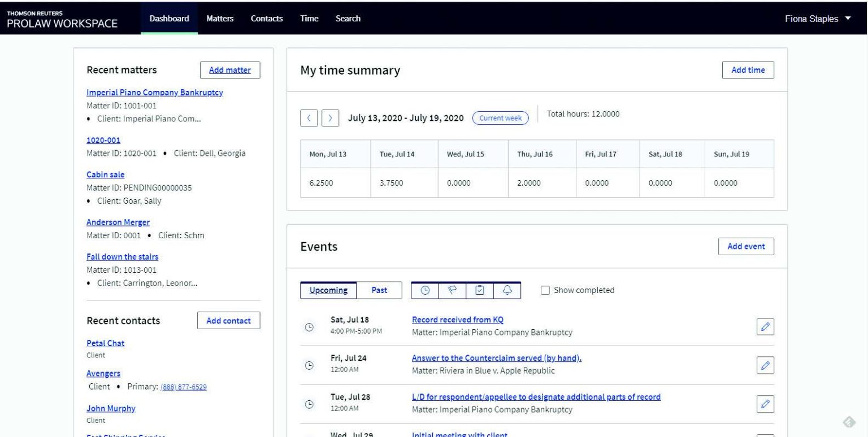868x437 pixels.
Task: Select the Upcoming events toggle
Action: 328,290
